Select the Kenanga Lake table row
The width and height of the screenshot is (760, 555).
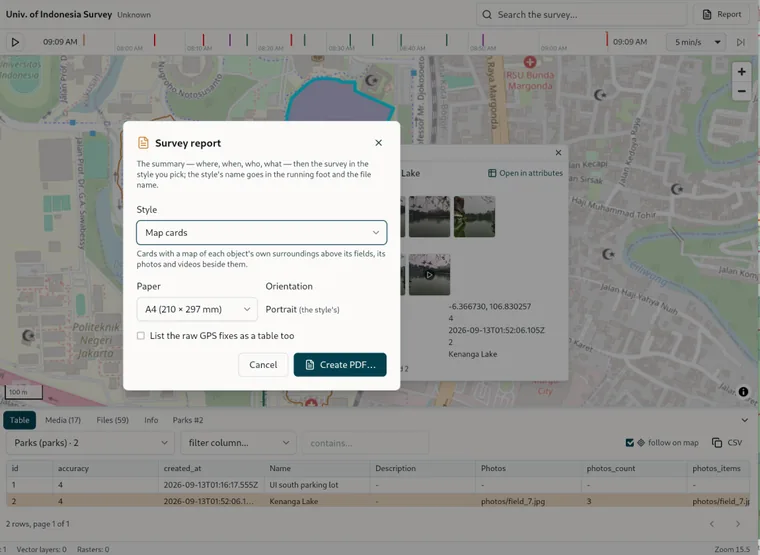click(378, 501)
